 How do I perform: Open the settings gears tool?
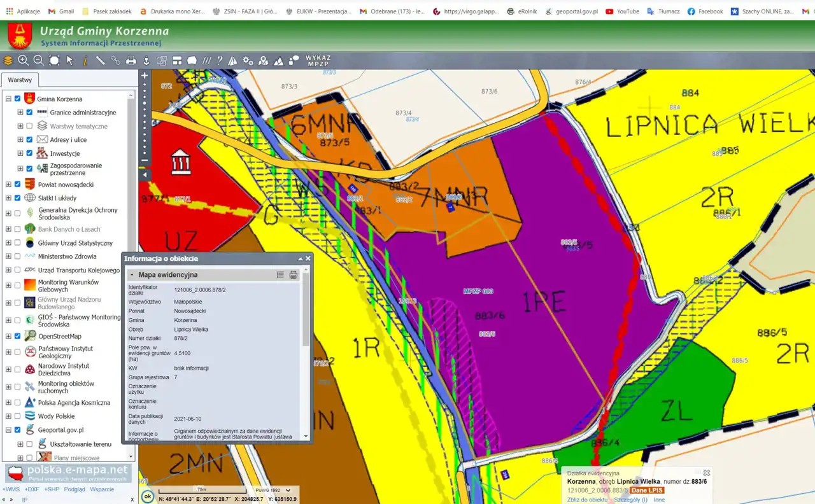pos(248,60)
